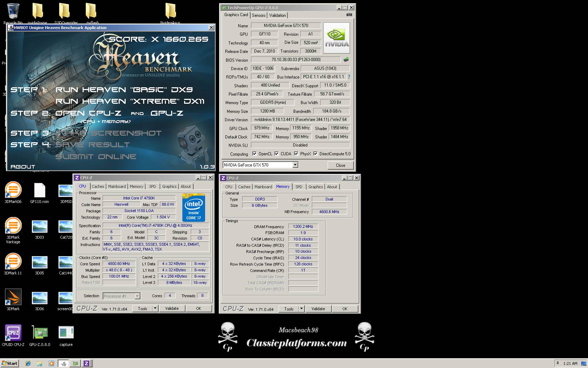Click GPU-Z screenshot camera icon

pos(349,15)
